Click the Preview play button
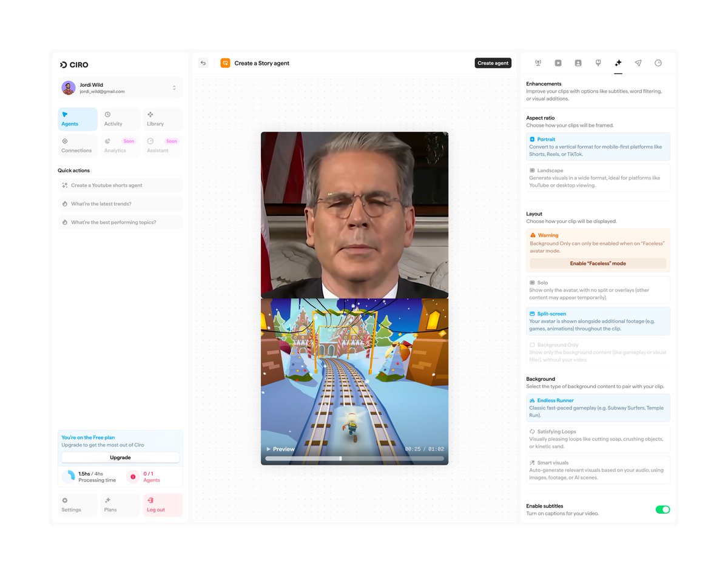 [280, 449]
